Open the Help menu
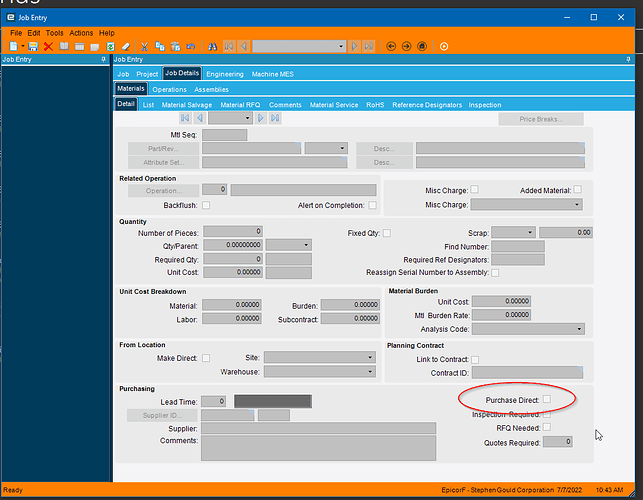The image size is (643, 500). click(107, 33)
